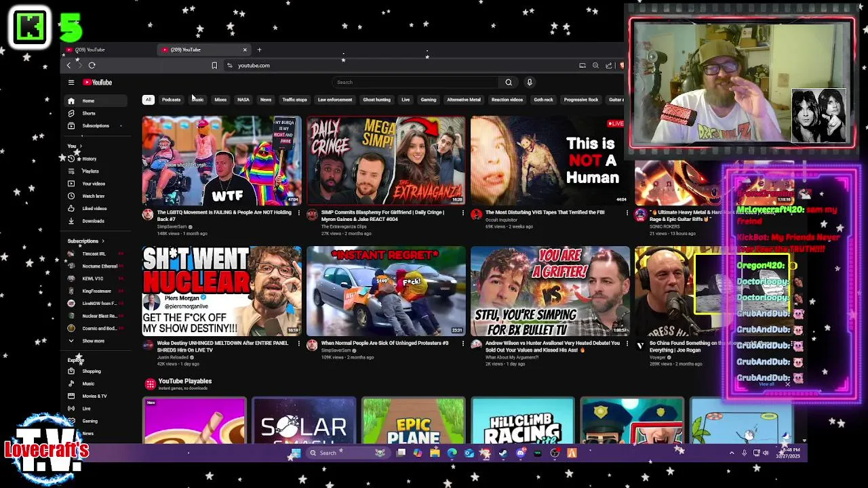
Task: Expand the You section arrow
Action: [x=81, y=146]
